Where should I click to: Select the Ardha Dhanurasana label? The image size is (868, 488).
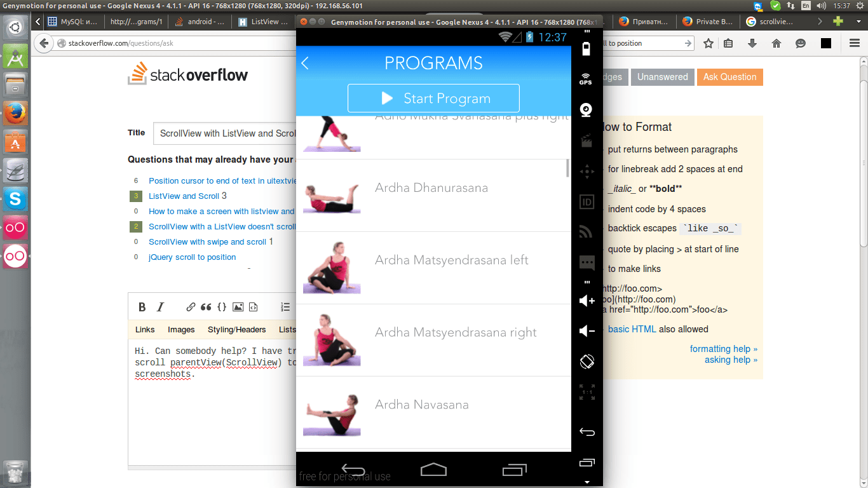click(431, 188)
